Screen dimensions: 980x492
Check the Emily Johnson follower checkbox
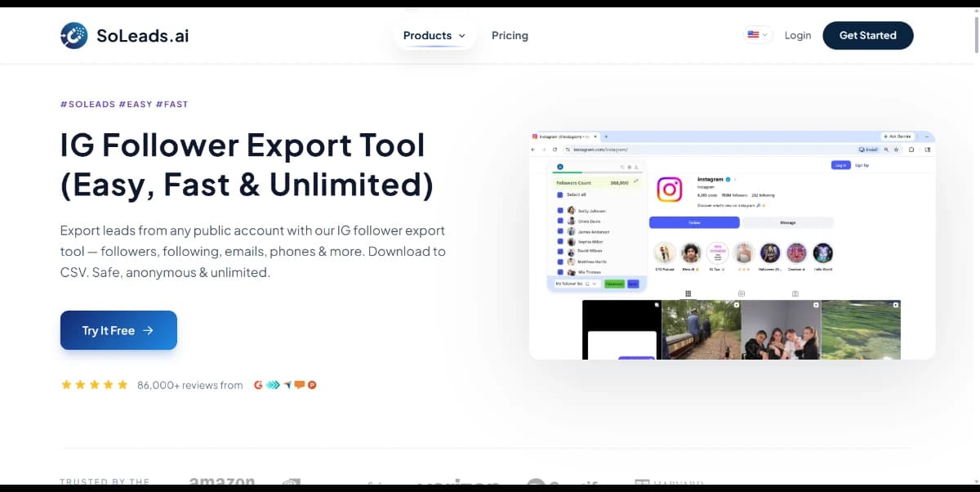point(560,210)
